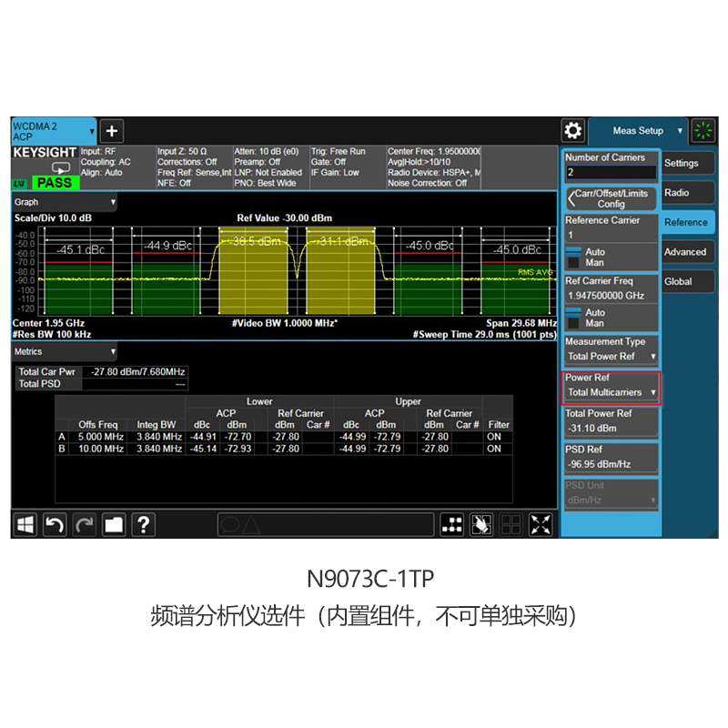Open the multi-window layout icon
This screenshot has width=728, height=728.
451,525
